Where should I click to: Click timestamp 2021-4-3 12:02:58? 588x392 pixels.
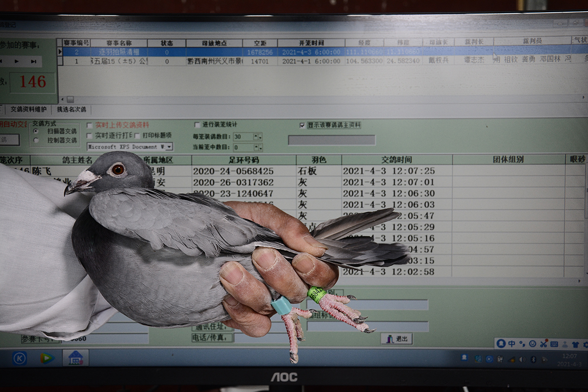pos(389,271)
